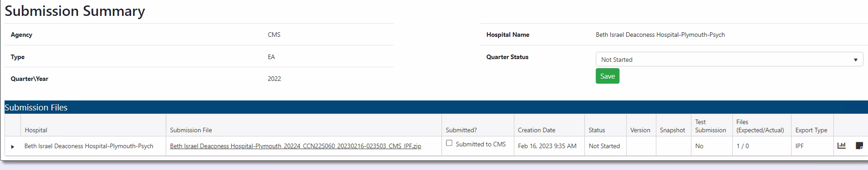Screen dimensions: 868x170
Task: Sort by the Creation Date column
Action: 536,130
